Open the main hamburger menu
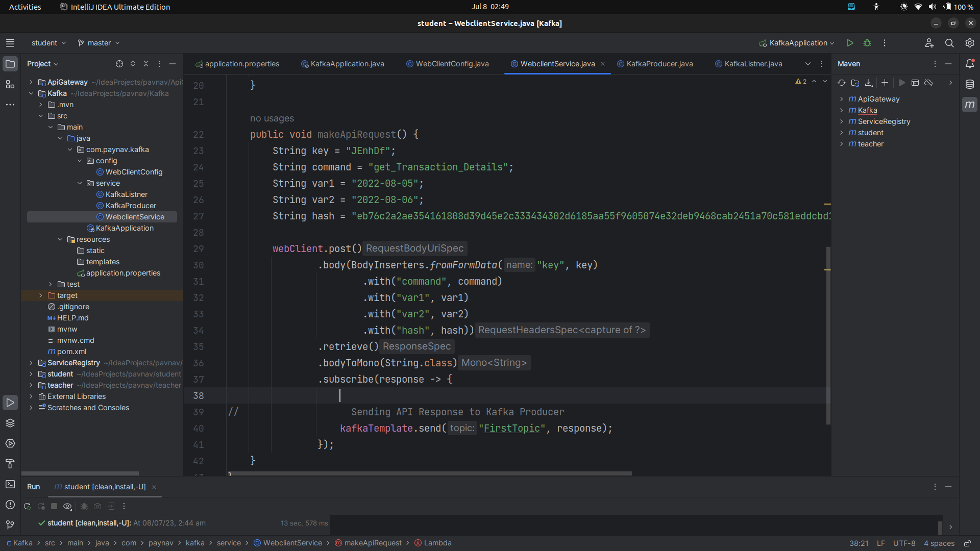This screenshot has width=980, height=551. pos(10,43)
